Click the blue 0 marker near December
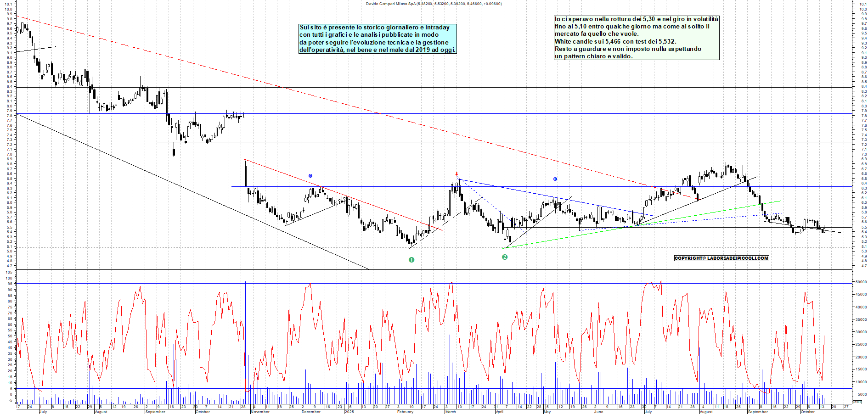Image resolution: width=868 pixels, height=414 pixels. 310,176
